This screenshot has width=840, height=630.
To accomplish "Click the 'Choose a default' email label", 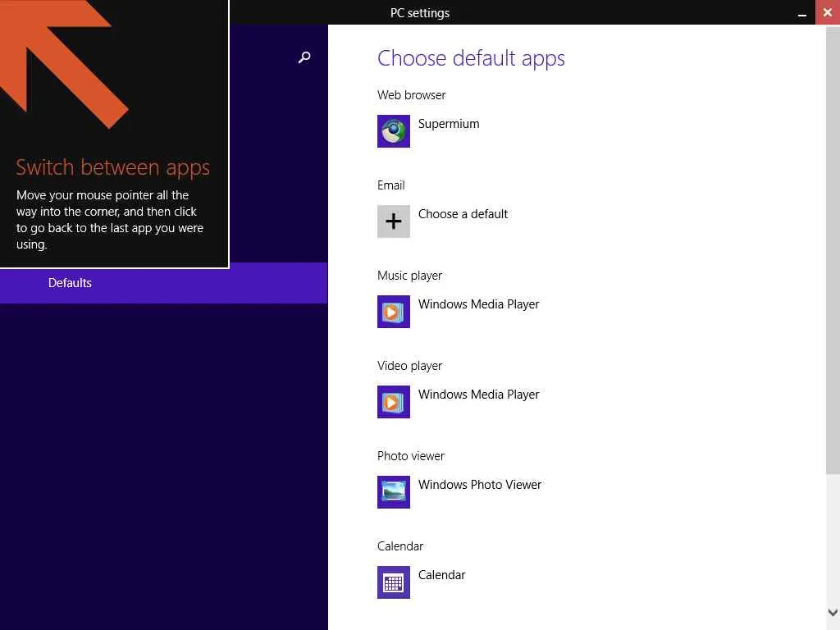I will point(463,214).
